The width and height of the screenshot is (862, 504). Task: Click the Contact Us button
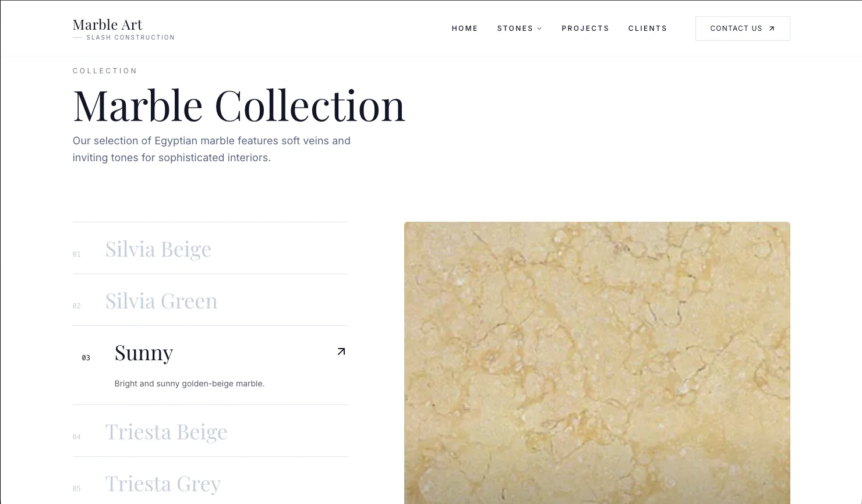point(743,29)
